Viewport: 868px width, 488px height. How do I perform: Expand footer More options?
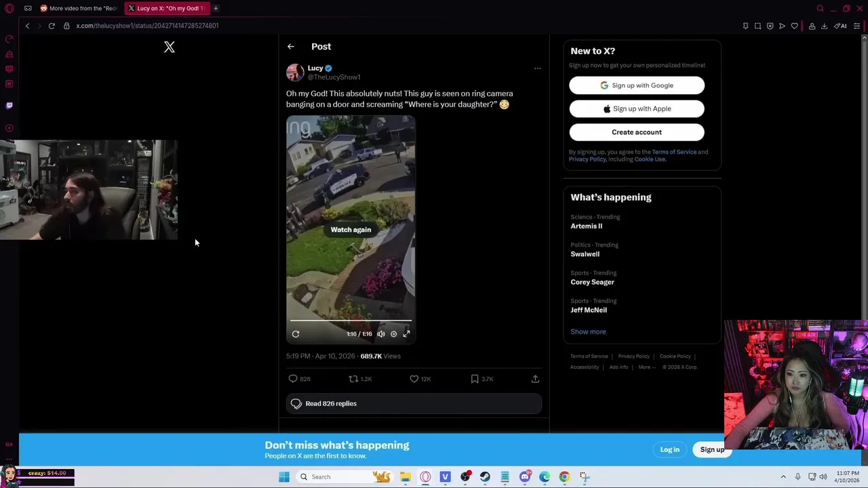coord(647,367)
